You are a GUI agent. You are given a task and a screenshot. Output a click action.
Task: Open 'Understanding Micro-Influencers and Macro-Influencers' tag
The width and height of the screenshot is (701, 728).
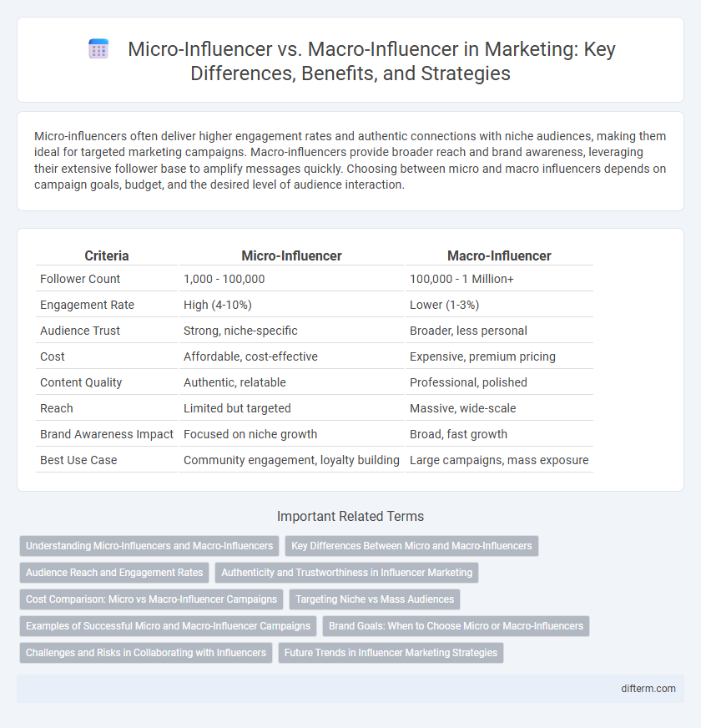click(x=149, y=546)
